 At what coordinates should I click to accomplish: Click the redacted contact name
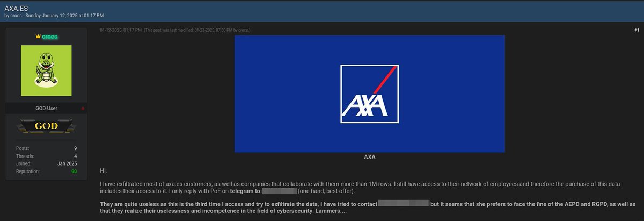(404, 203)
